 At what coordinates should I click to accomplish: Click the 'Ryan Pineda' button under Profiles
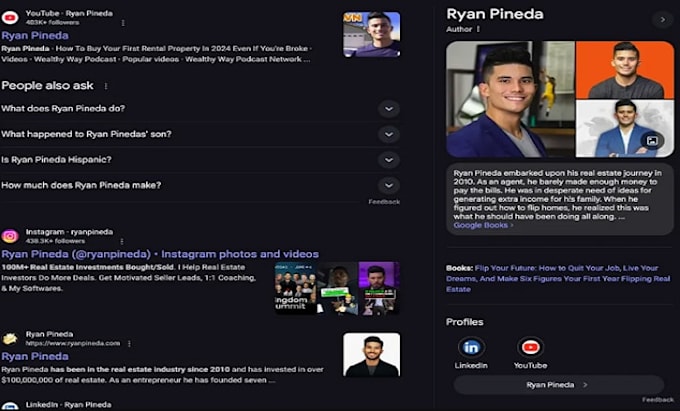[559, 385]
